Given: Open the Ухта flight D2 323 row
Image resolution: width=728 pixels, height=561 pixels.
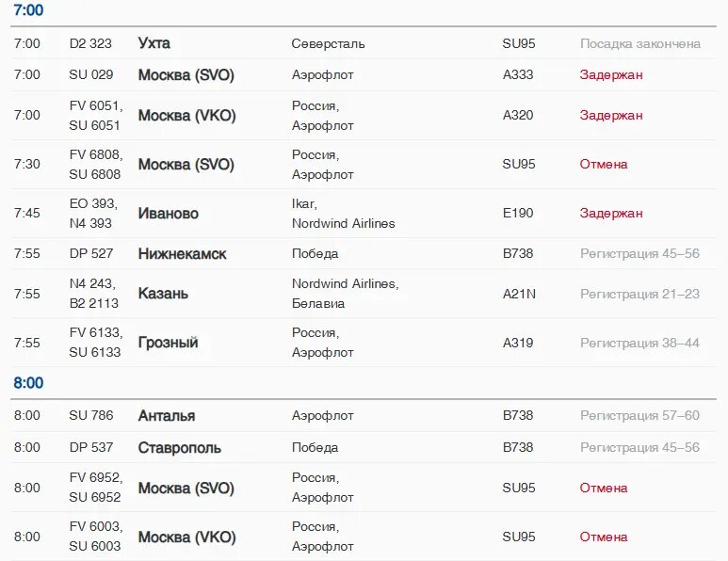Looking at the screenshot, I should [x=364, y=43].
